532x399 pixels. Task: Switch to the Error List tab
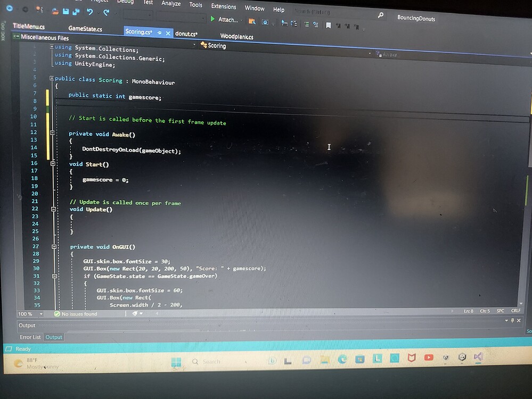click(x=30, y=337)
